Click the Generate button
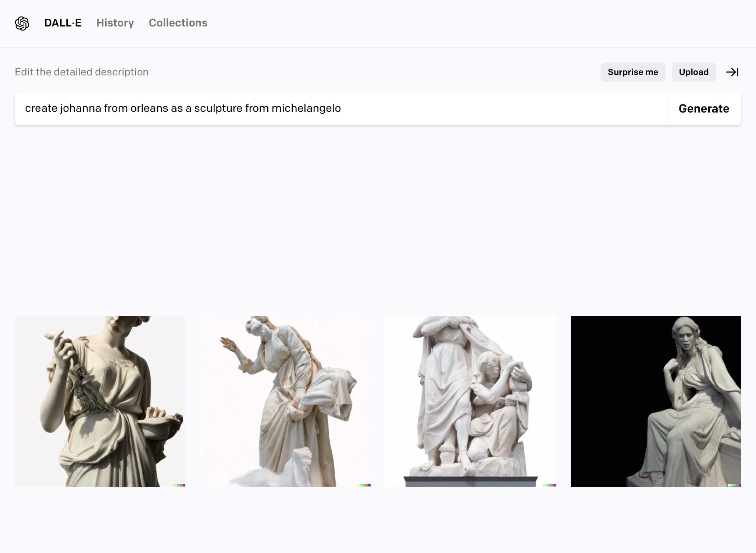This screenshot has width=756, height=553. click(x=704, y=109)
